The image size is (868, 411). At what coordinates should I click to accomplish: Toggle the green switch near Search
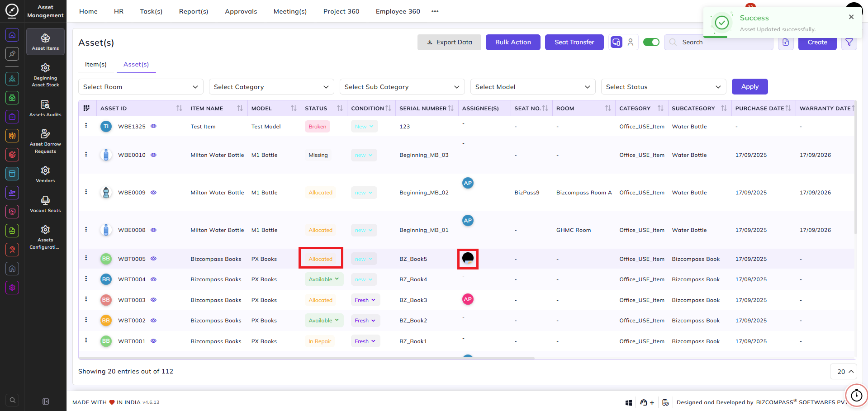pos(651,42)
